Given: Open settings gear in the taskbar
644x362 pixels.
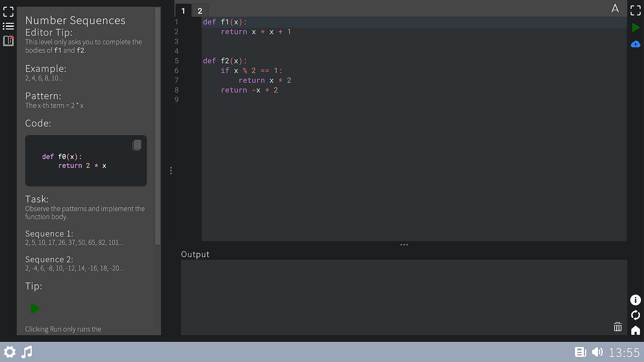Looking at the screenshot, I should tap(10, 352).
